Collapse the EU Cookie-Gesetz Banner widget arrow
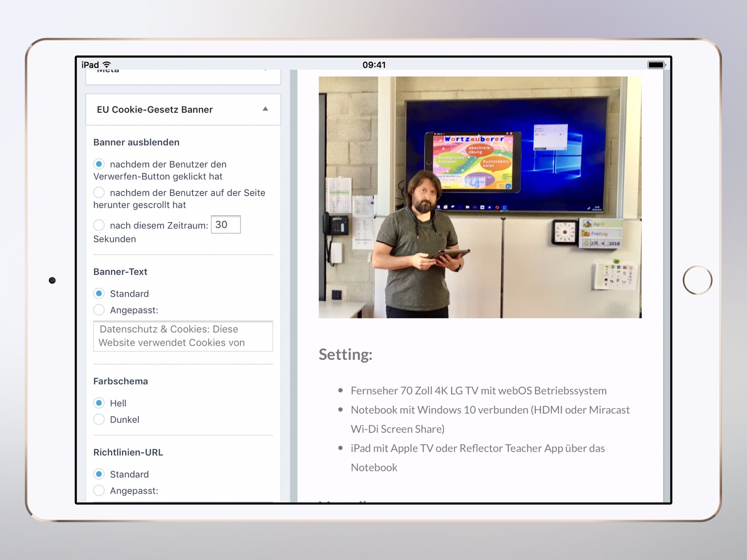The image size is (747, 560). [x=265, y=109]
